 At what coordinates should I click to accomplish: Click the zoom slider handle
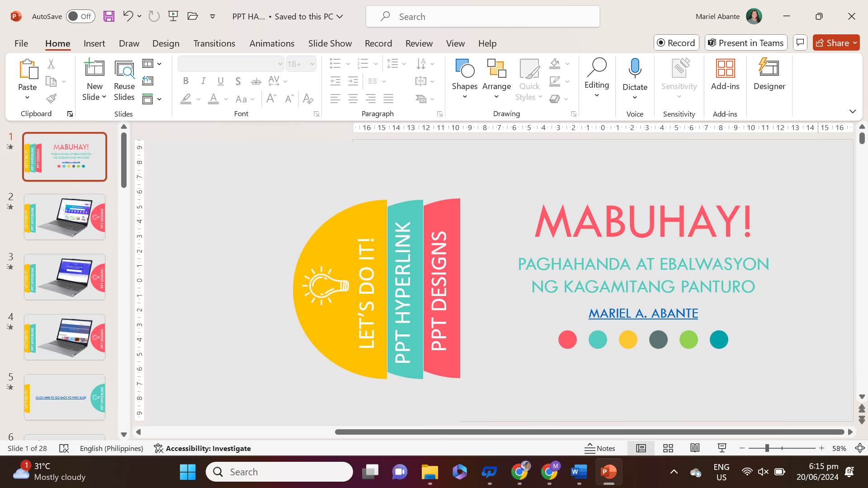coord(767,448)
